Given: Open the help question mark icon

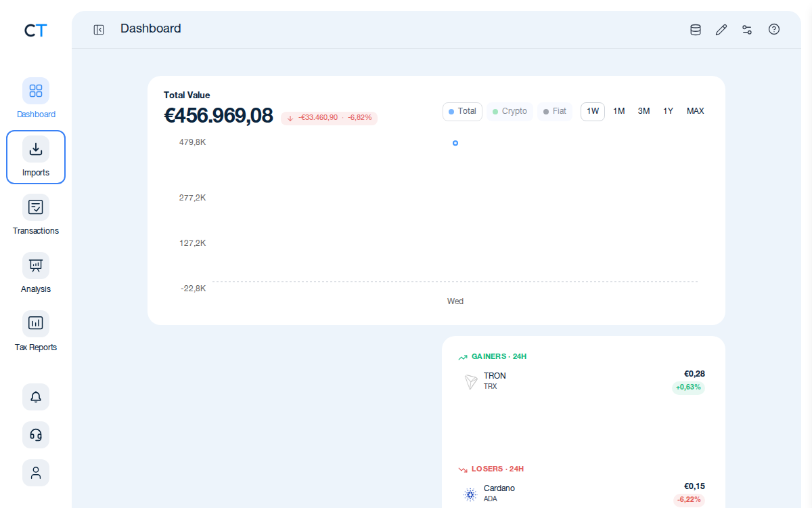Looking at the screenshot, I should pyautogui.click(x=774, y=29).
